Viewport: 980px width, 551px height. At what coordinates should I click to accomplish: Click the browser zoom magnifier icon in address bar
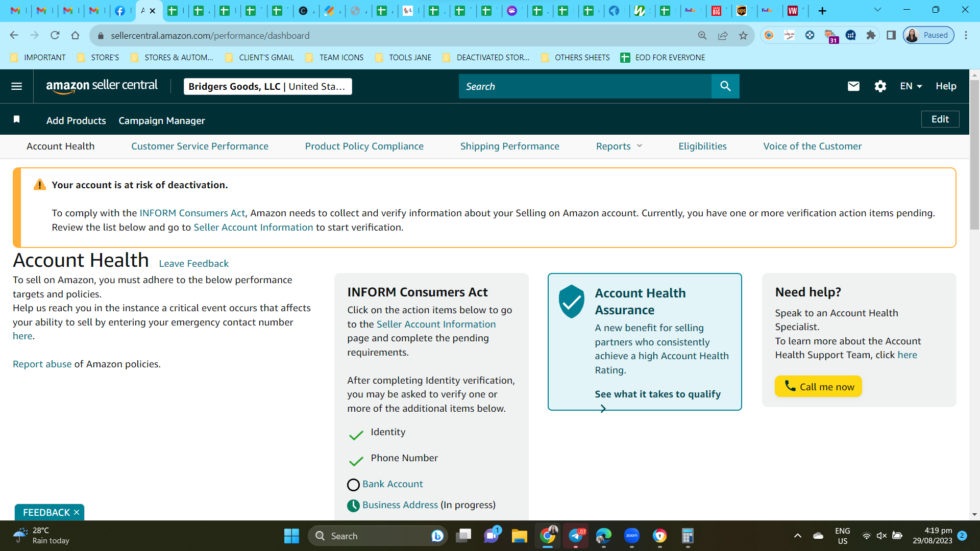coord(702,35)
